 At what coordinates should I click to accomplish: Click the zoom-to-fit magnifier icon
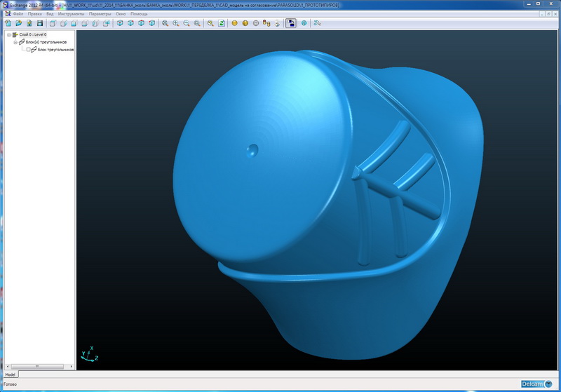point(165,23)
